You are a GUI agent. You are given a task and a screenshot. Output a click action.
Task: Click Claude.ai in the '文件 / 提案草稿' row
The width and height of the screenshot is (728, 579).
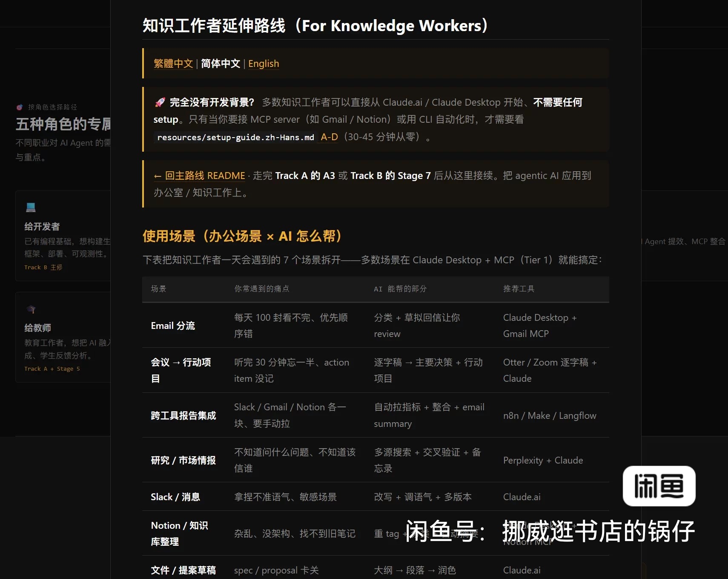(522, 570)
